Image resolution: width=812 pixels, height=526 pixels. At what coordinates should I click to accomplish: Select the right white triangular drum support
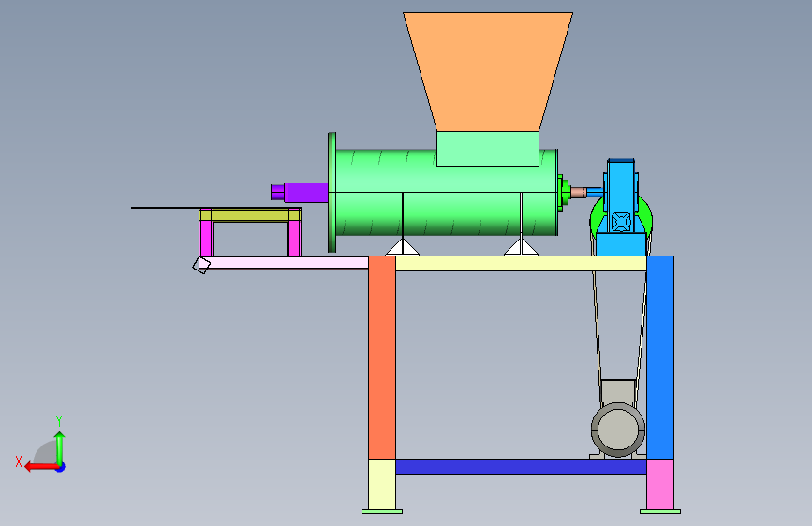521,247
